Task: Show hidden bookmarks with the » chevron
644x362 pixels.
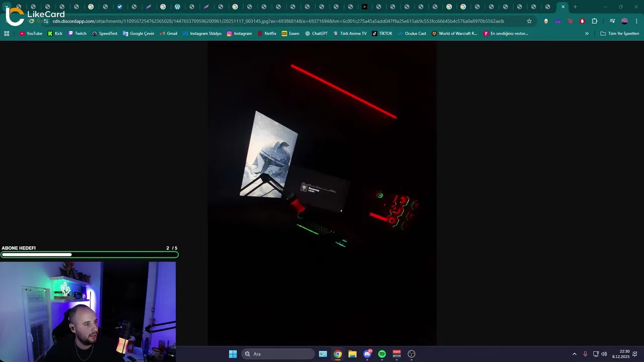Action: 587,34
